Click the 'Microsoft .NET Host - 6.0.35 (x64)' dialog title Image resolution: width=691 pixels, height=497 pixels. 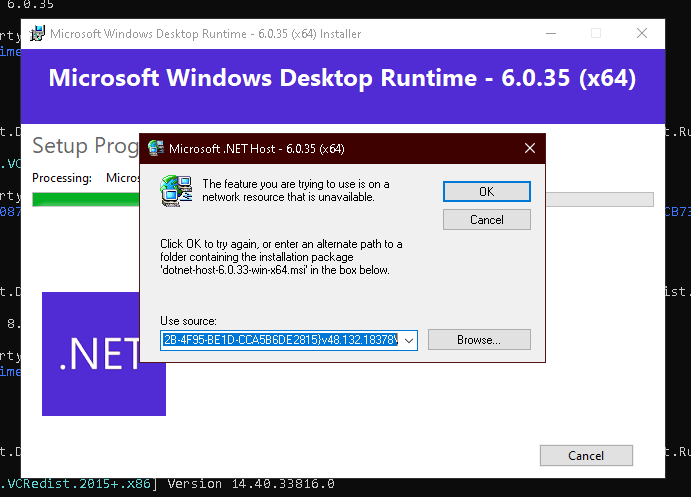click(256, 149)
